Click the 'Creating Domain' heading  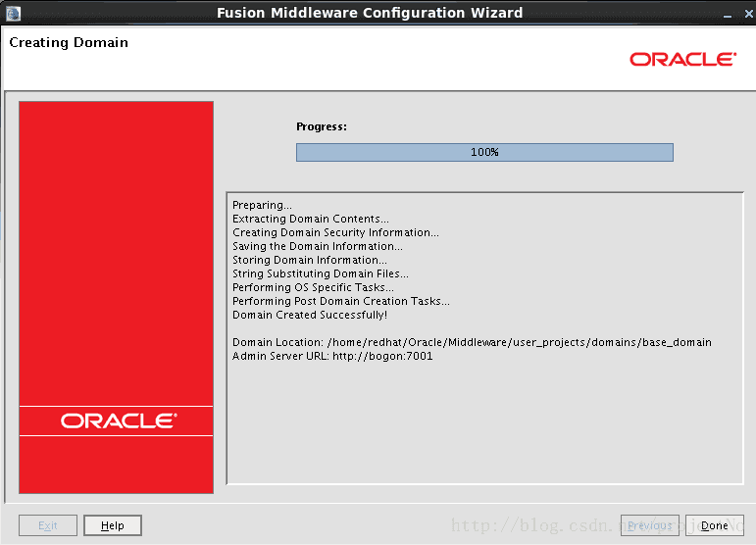tap(69, 42)
